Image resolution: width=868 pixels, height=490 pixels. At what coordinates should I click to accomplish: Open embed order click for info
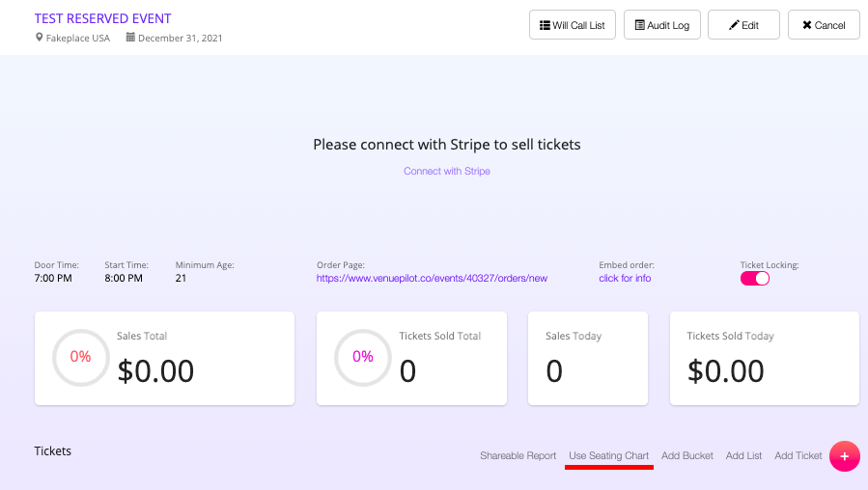click(x=625, y=278)
